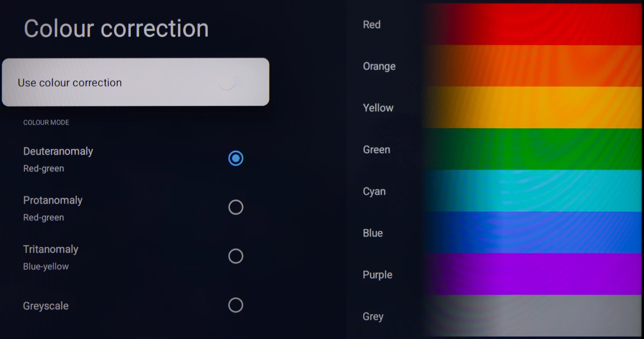This screenshot has width=644, height=339.
Task: Click the blue colour preview bar
Action: pos(533,232)
